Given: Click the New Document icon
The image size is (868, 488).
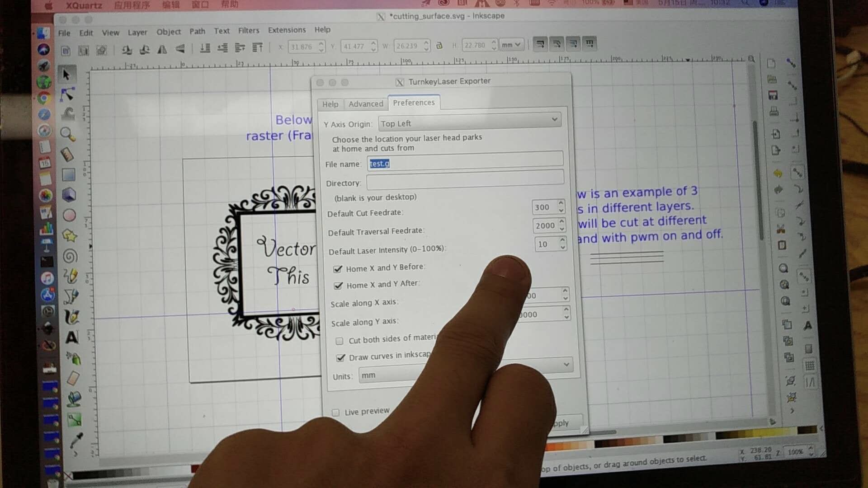Looking at the screenshot, I should pyautogui.click(x=771, y=64).
